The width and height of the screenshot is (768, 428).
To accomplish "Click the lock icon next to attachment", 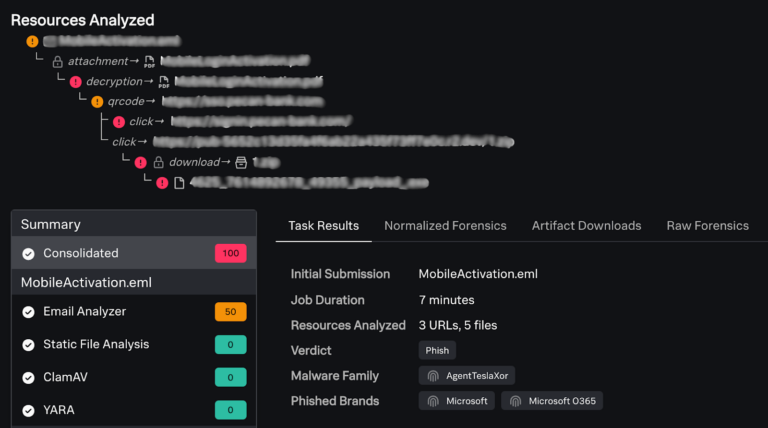I will (x=57, y=62).
